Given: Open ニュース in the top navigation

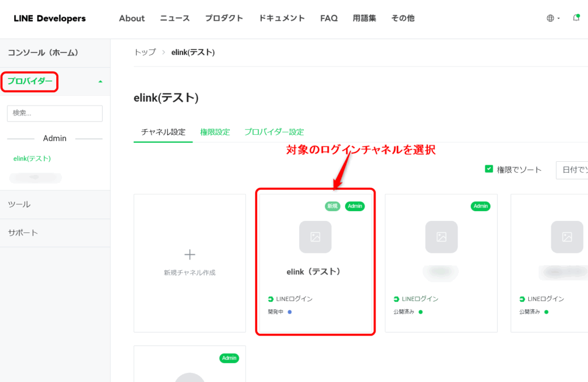Looking at the screenshot, I should click(x=175, y=18).
